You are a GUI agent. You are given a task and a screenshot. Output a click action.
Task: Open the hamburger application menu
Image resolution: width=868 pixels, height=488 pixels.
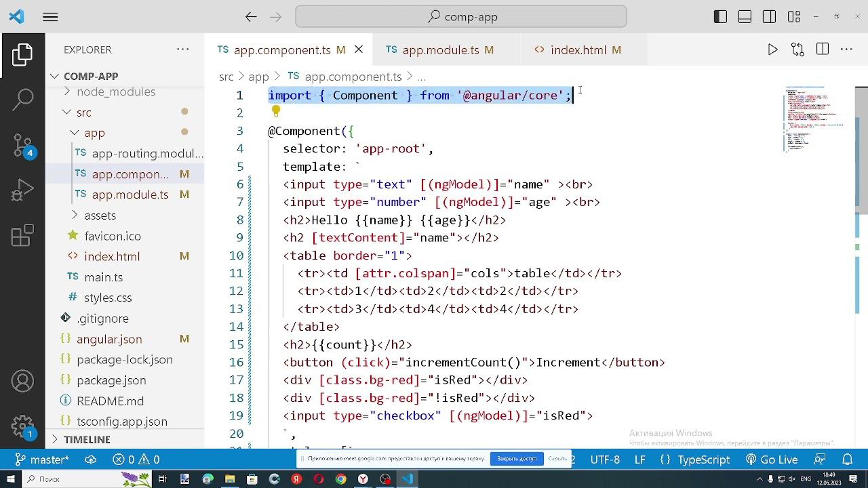50,17
